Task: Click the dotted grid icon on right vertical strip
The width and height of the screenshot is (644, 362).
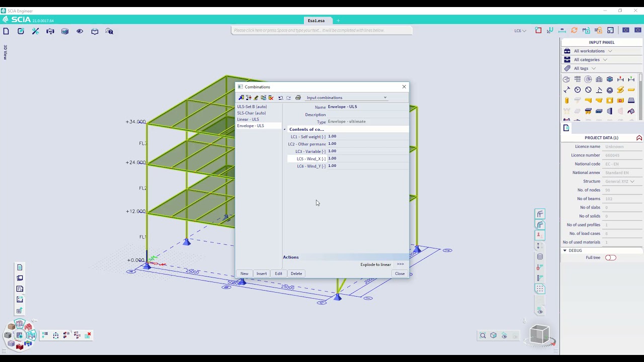Action: pyautogui.click(x=540, y=289)
